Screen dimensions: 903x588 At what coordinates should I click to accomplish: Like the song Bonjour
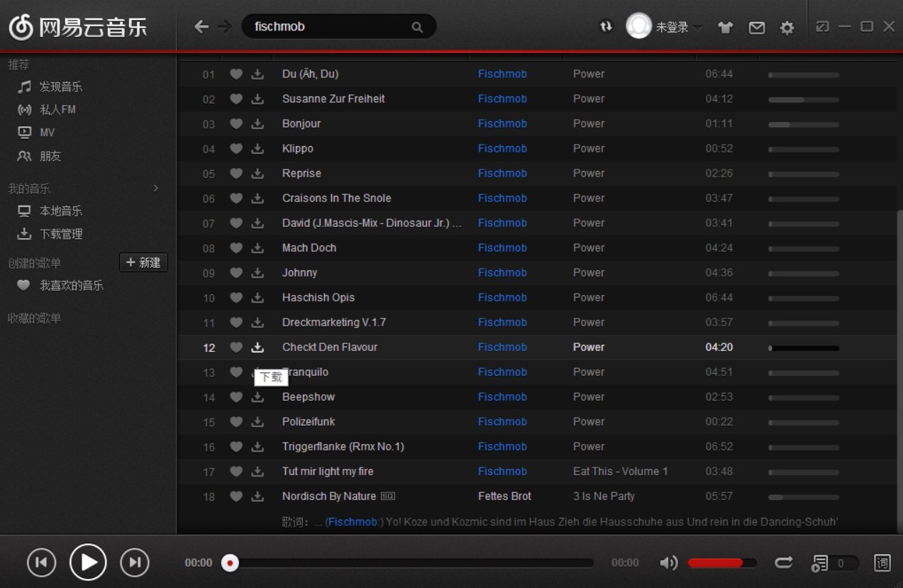coord(236,123)
